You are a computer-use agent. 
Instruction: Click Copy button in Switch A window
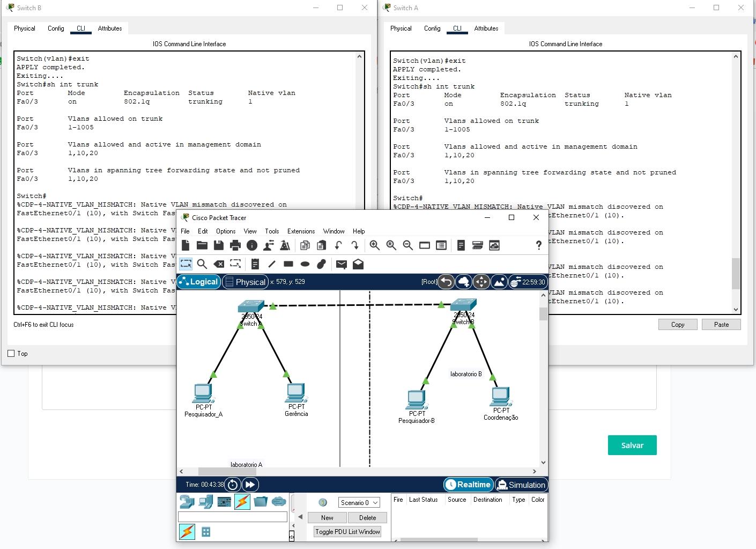point(678,325)
